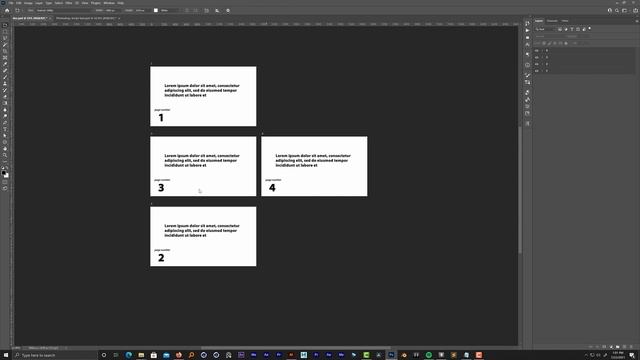The height and width of the screenshot is (360, 640).
Task: Click the Home icon in options bar
Action: 7,11
